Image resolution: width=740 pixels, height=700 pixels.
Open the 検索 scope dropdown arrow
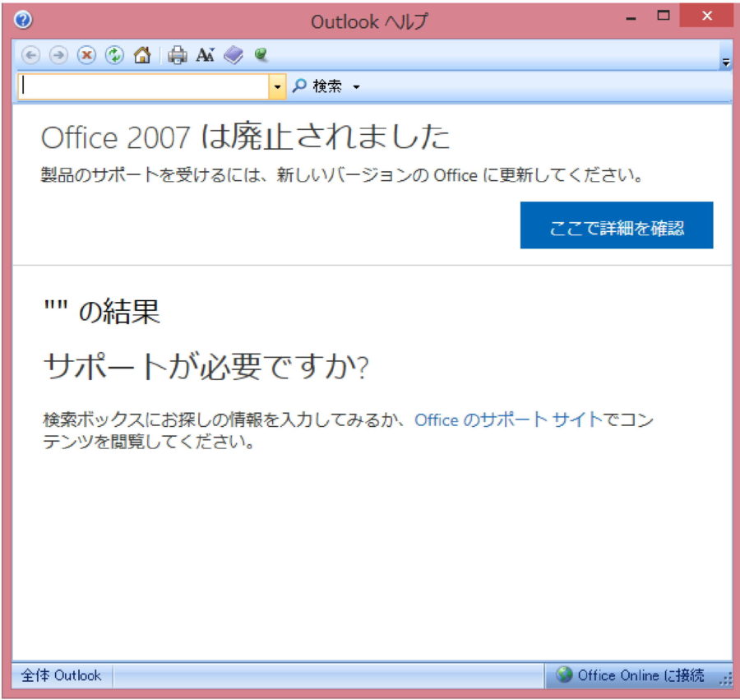(x=356, y=86)
